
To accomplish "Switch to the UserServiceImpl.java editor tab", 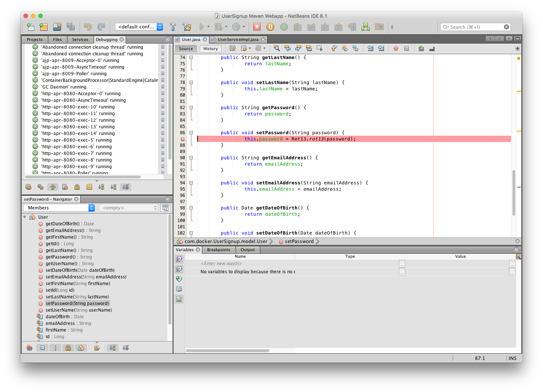I will coord(238,39).
